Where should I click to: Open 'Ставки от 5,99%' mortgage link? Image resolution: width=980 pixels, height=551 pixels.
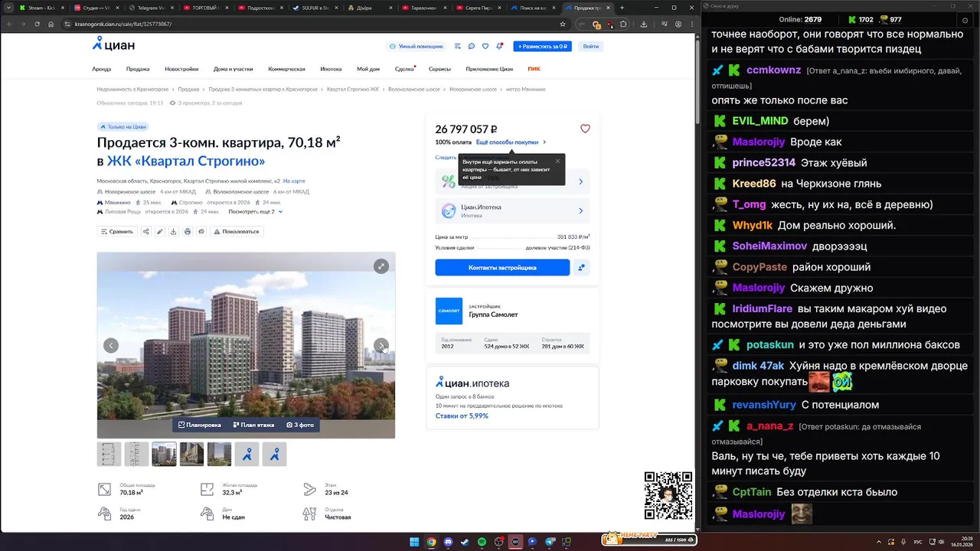(x=462, y=416)
